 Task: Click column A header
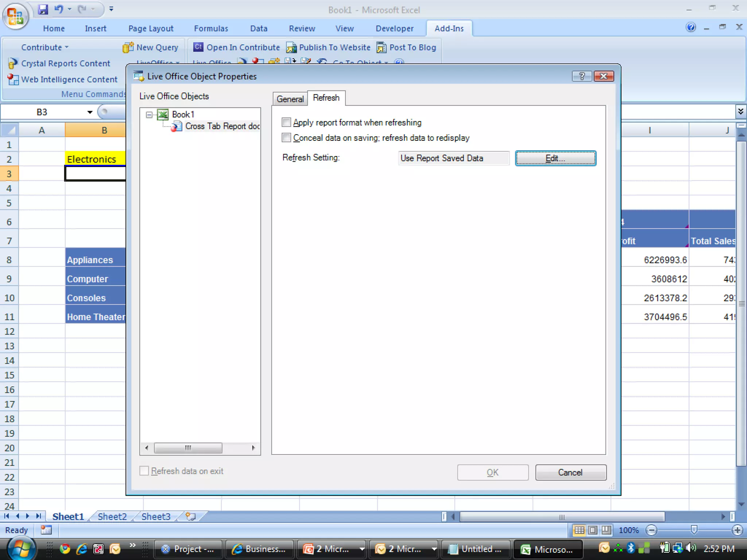(42, 130)
